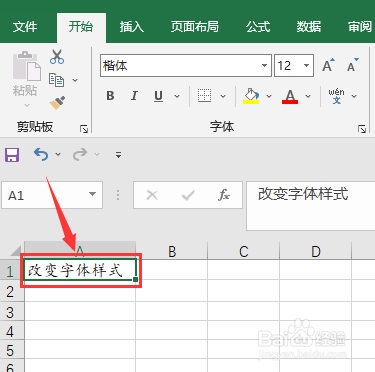
Task: Undo the last action
Action: tap(41, 154)
